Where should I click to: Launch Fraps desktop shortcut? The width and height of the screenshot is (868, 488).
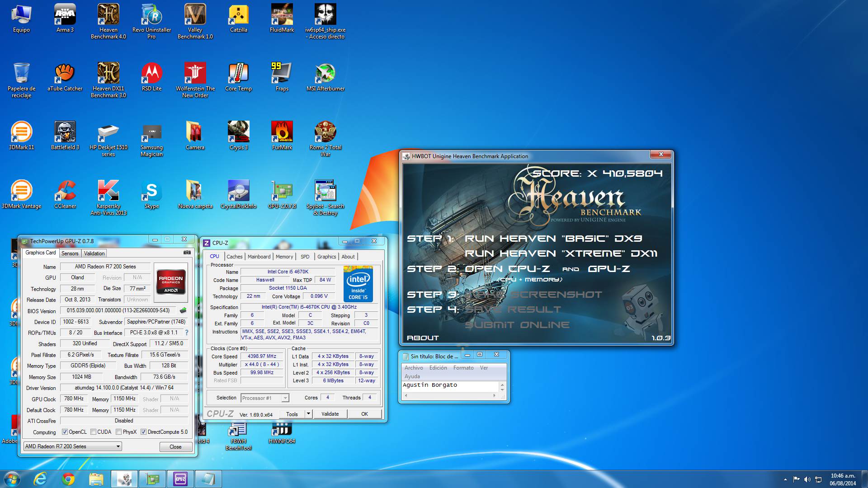pyautogui.click(x=282, y=77)
